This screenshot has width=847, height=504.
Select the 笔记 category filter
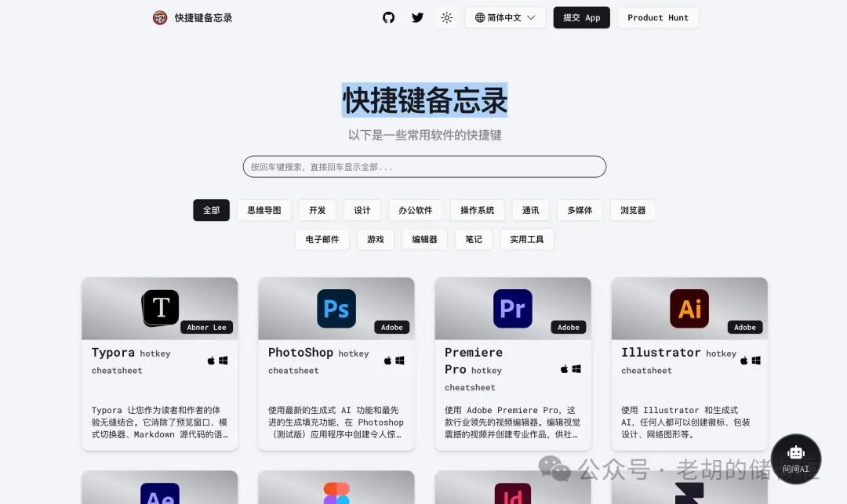coord(474,240)
